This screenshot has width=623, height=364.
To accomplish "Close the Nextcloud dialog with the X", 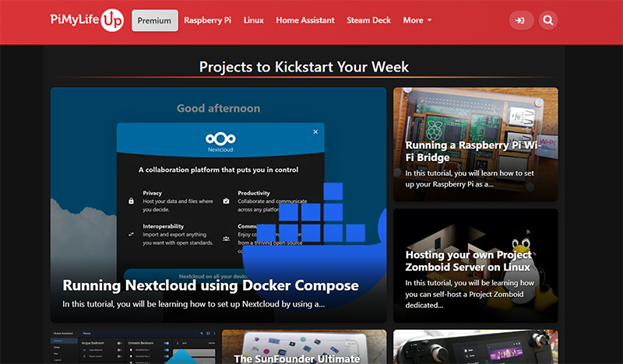I will pos(315,131).
